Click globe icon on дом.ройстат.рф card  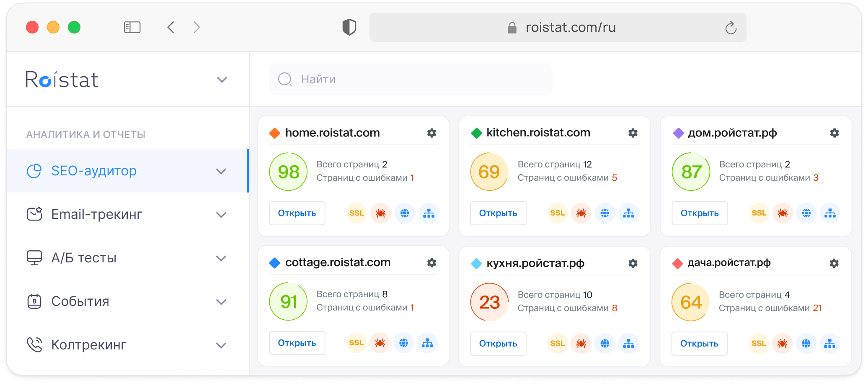(x=806, y=213)
